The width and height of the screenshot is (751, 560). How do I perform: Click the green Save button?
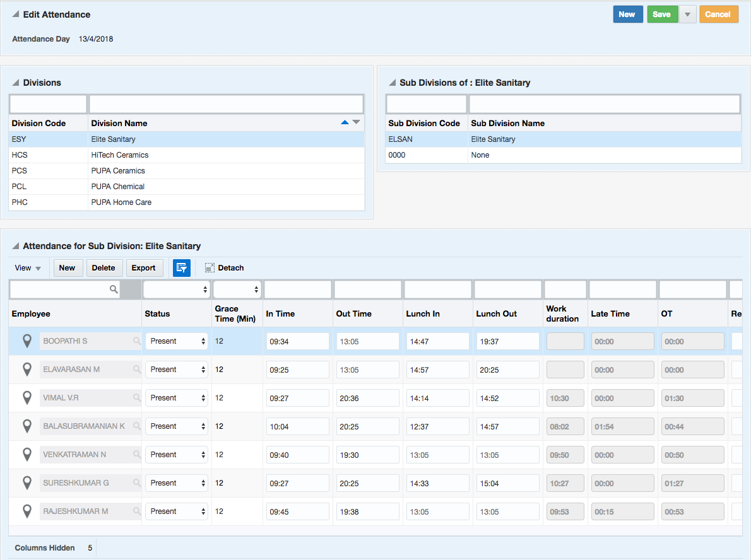point(662,15)
